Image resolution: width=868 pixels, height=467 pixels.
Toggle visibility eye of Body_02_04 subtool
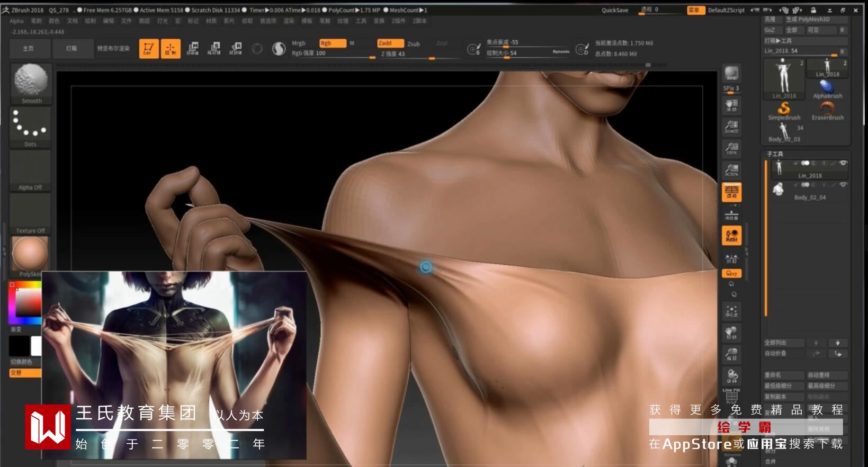click(x=843, y=185)
